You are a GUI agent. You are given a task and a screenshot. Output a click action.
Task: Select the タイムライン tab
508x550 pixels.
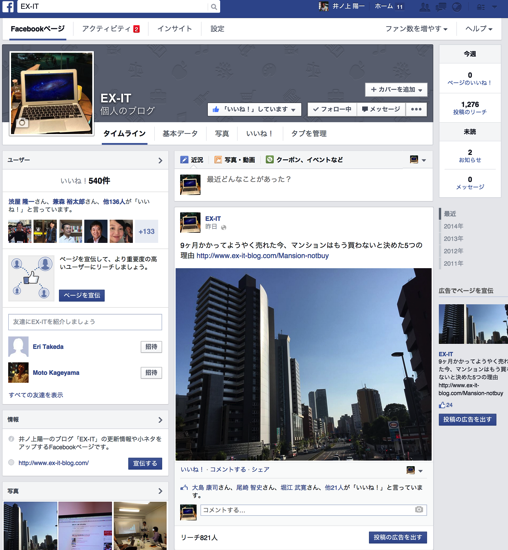pos(125,134)
